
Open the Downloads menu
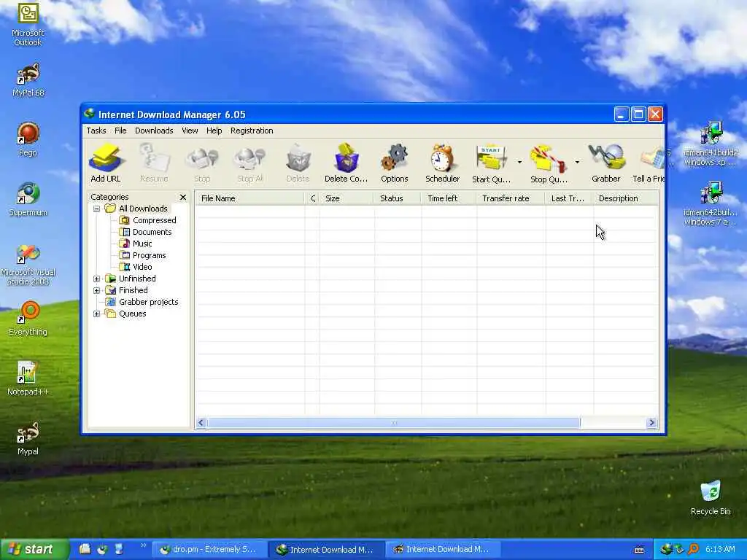point(154,131)
